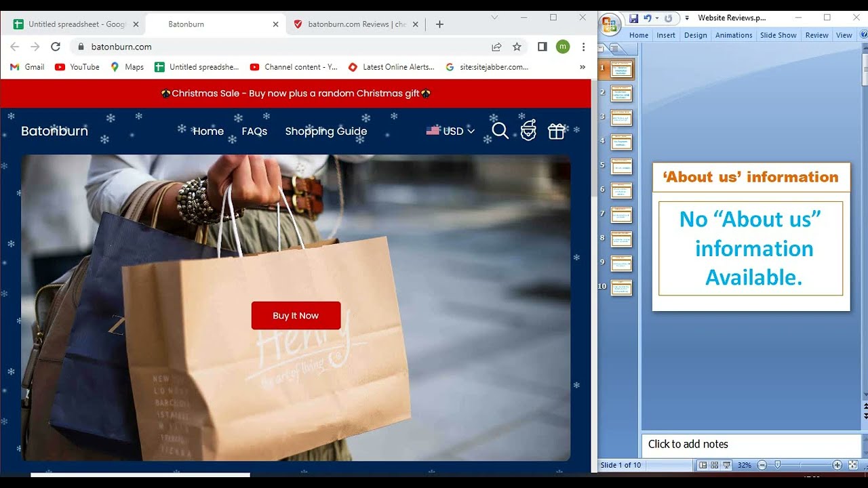
Task: Start Slide Show from status bar icon
Action: pos(726,465)
